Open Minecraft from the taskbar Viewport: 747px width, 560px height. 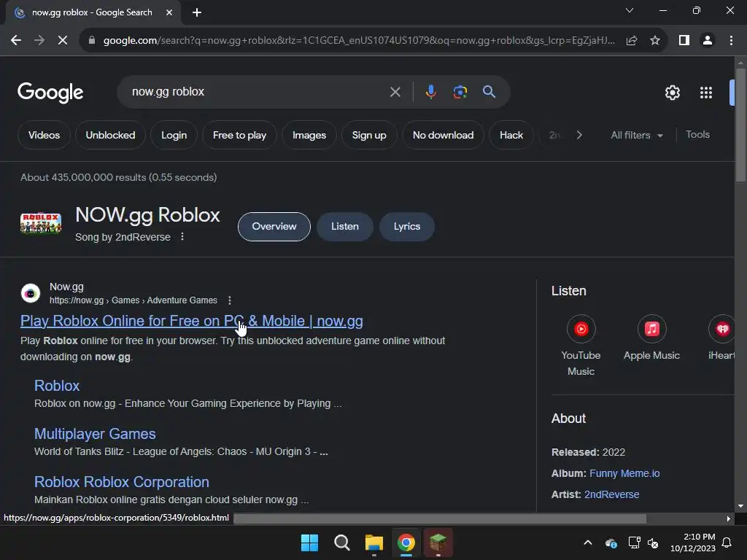click(438, 542)
